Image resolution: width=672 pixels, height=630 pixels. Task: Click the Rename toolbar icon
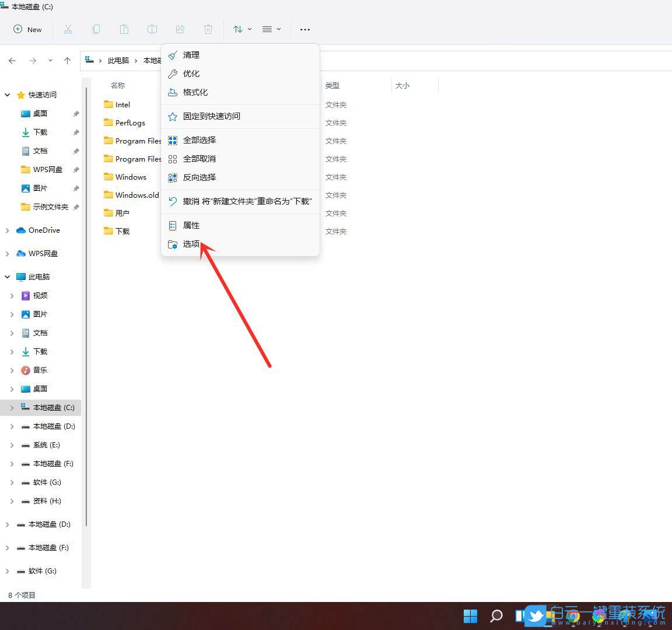(152, 29)
